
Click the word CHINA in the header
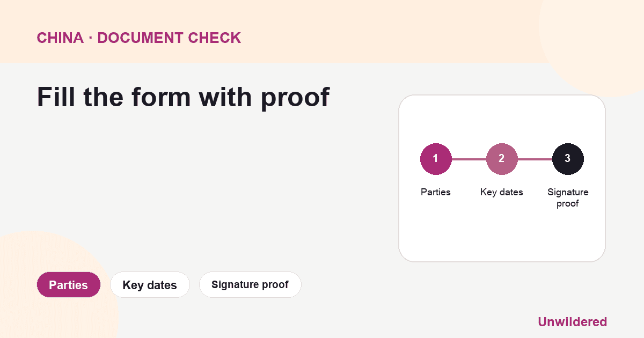point(60,38)
